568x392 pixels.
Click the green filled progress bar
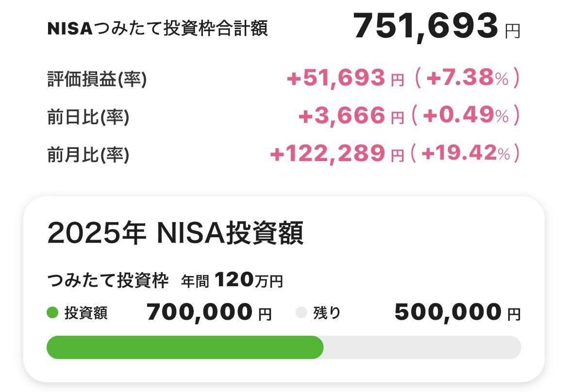point(185,347)
